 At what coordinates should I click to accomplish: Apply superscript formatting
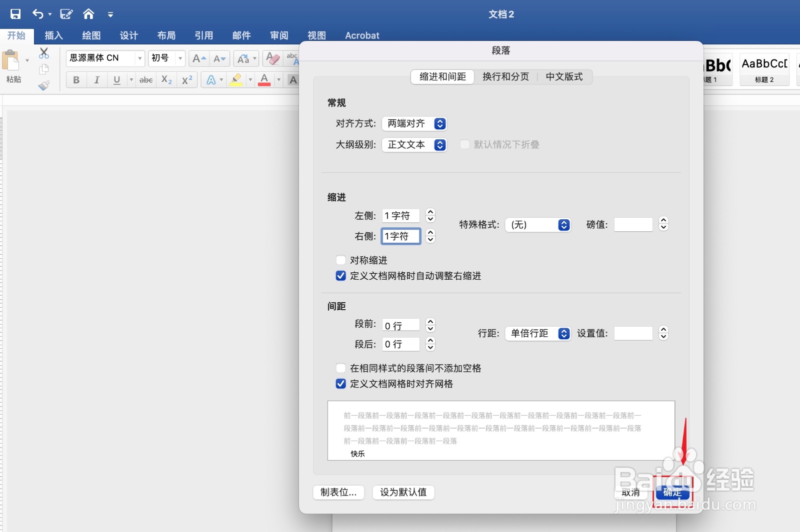click(x=187, y=80)
